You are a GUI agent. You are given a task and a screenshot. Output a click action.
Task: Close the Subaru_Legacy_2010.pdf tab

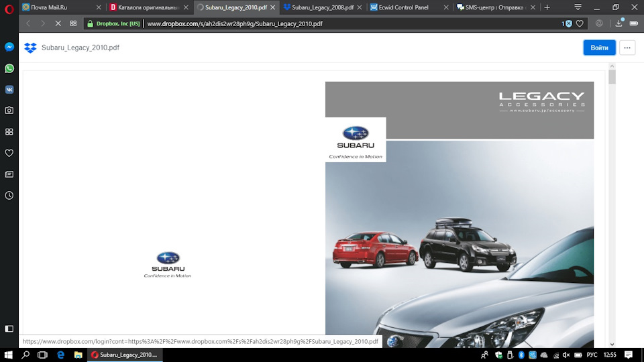tap(273, 7)
